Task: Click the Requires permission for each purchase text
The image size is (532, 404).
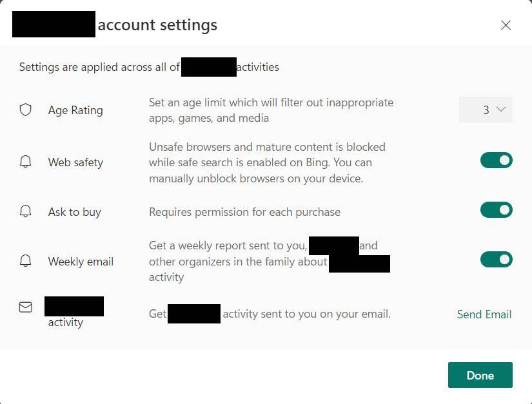Action: click(244, 212)
